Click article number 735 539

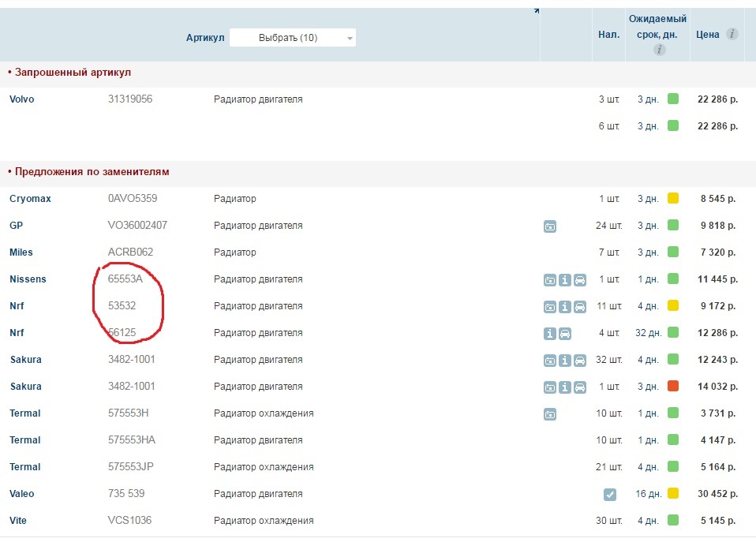(x=125, y=493)
